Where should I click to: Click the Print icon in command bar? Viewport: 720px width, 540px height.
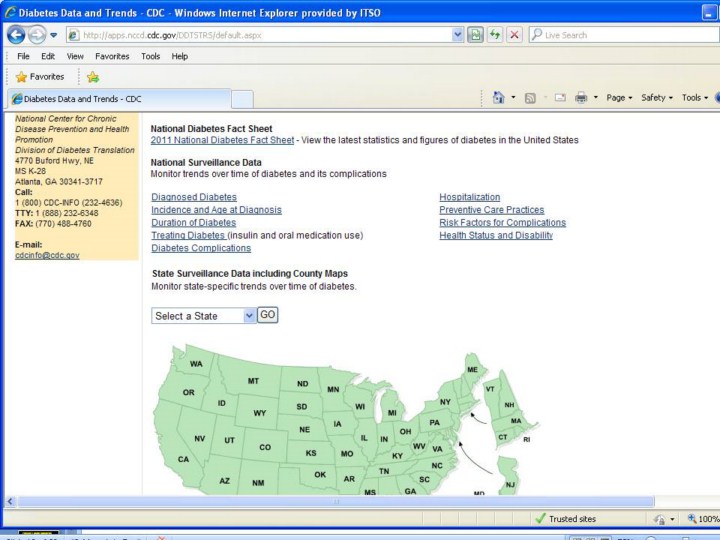[x=581, y=97]
